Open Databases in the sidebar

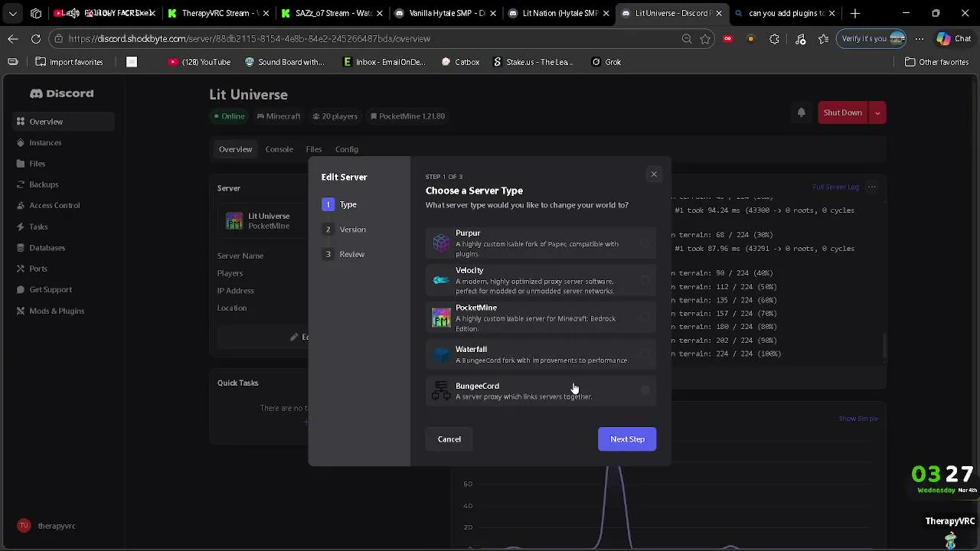point(47,248)
